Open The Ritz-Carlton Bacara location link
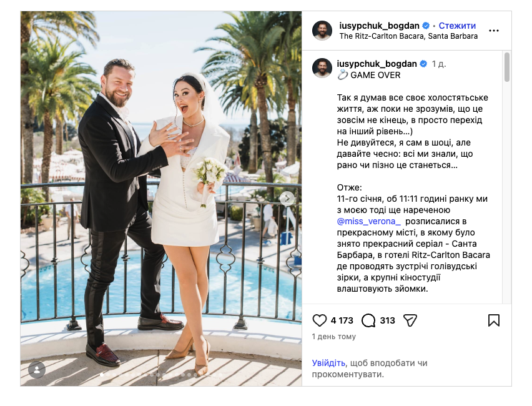532x406 pixels. 408,36
